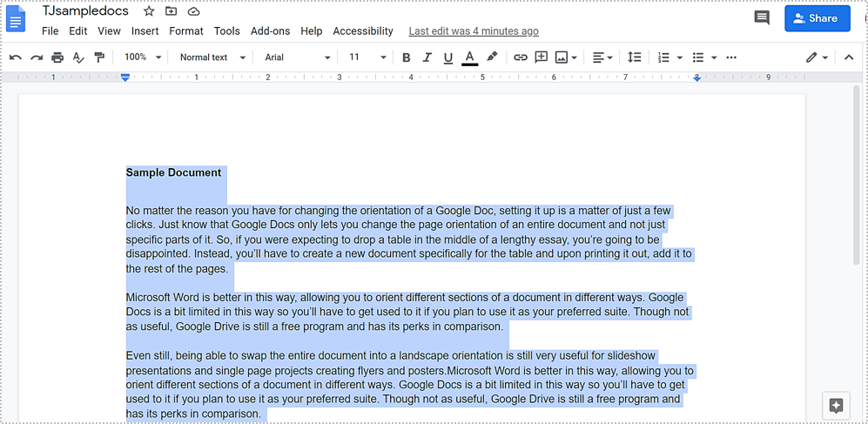The height and width of the screenshot is (424, 868).
Task: Expand numbered list style options
Action: (680, 57)
